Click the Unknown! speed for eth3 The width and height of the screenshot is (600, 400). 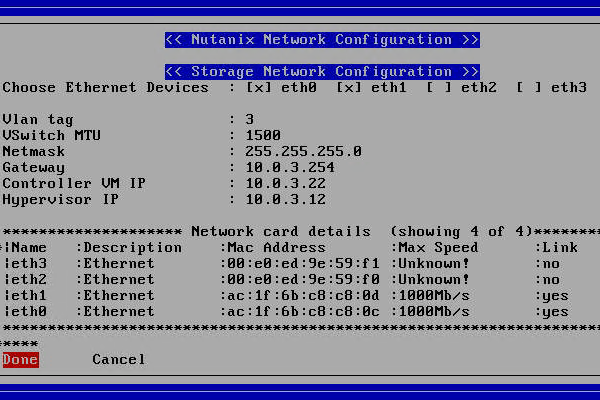tap(434, 264)
